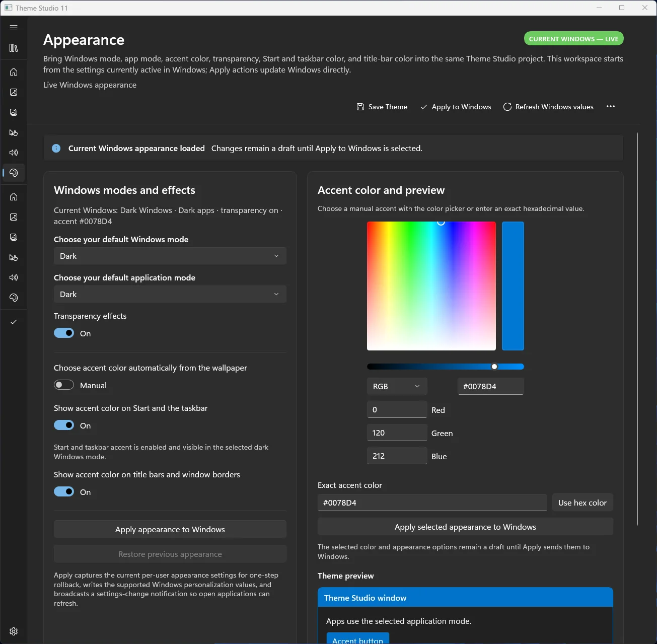Screen dimensions: 657x644
Task: Click the Green value field
Action: (x=397, y=433)
